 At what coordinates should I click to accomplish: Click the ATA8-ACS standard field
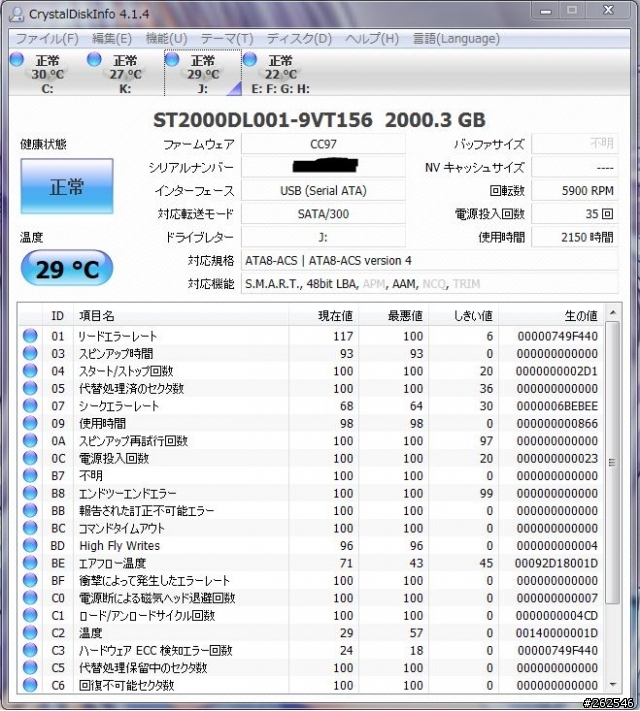pyautogui.click(x=430, y=261)
